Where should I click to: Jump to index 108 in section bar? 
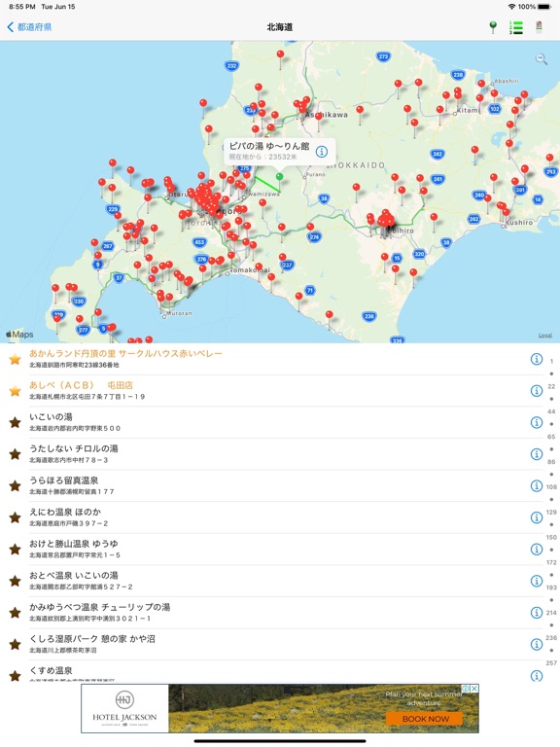551,487
